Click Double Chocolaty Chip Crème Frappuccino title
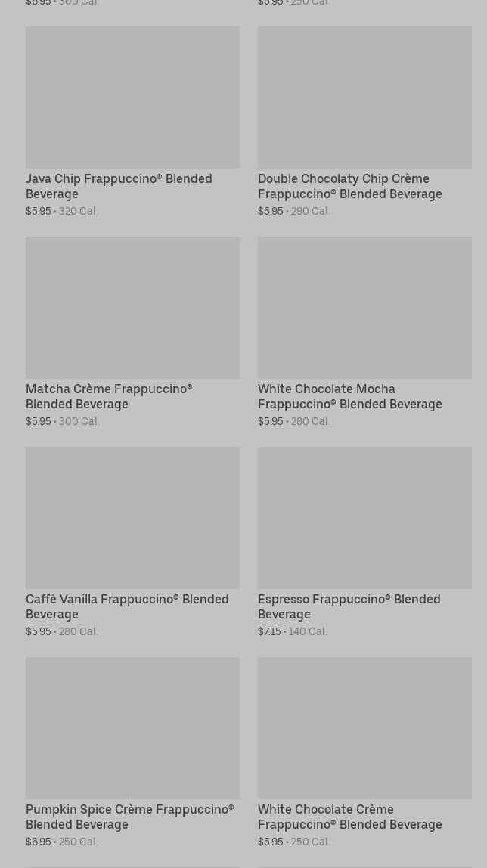Screen dimensions: 487x868 point(349,186)
